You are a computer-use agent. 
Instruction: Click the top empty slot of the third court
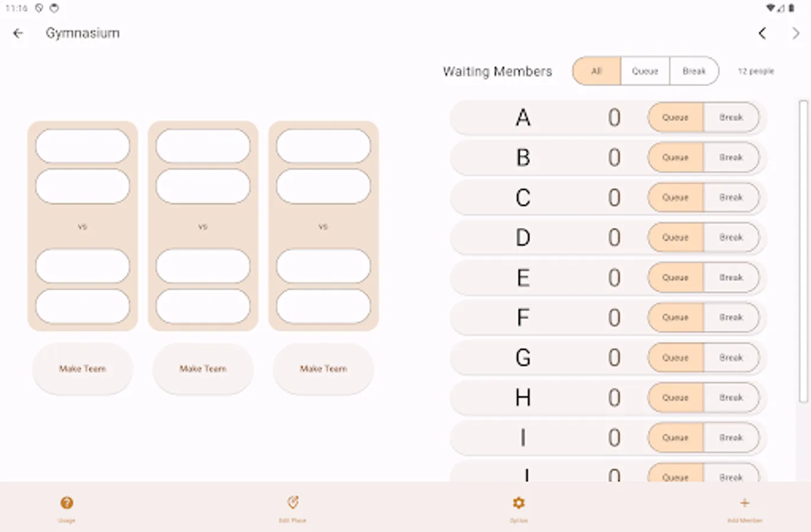tap(323, 145)
